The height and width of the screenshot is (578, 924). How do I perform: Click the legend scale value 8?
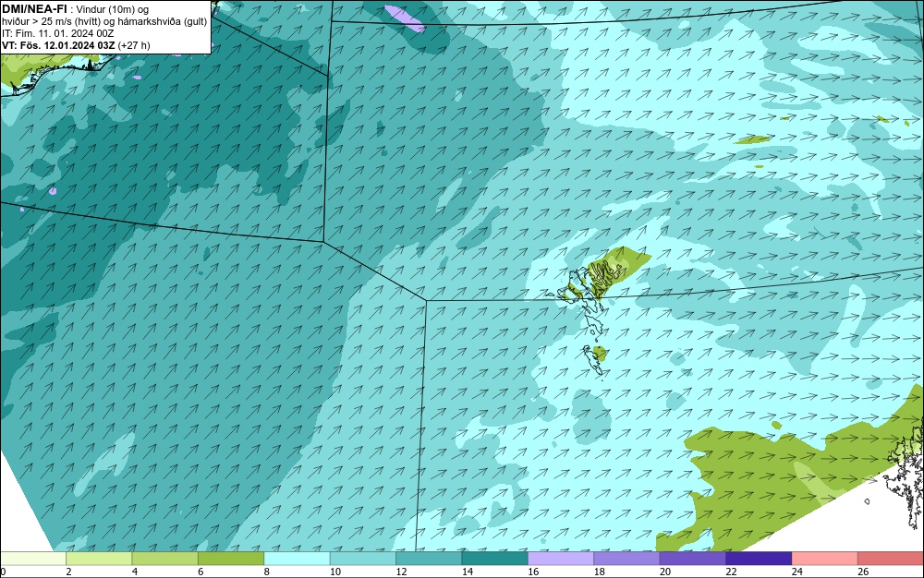tap(267, 572)
